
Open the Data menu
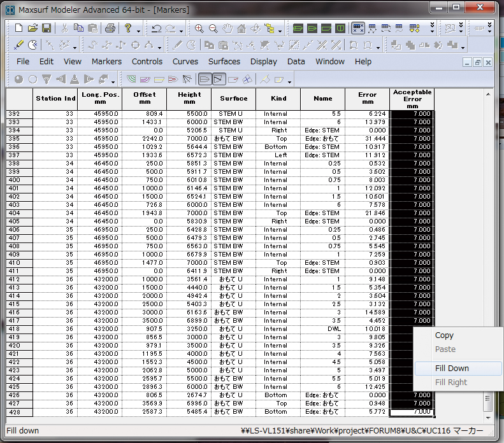coord(296,61)
